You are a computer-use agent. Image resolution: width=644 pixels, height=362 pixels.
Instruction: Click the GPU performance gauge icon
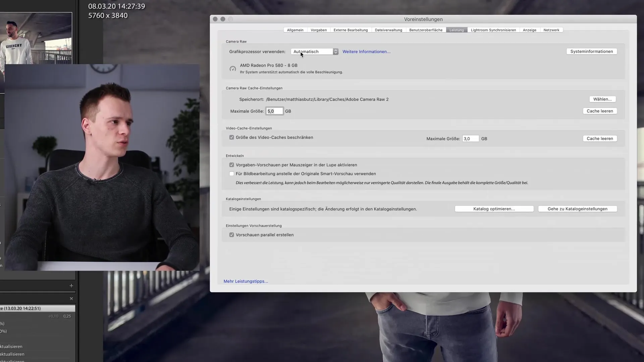point(233,69)
